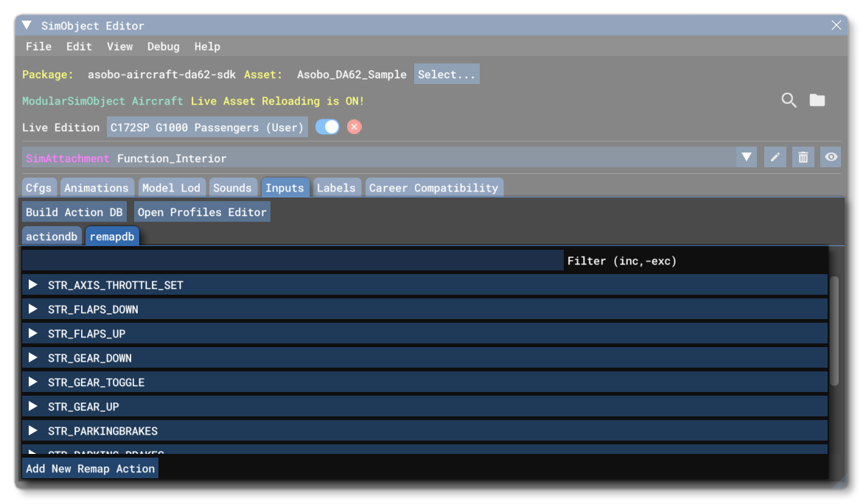Toggle the Live Edition switch off
The image size is (863, 504).
327,127
